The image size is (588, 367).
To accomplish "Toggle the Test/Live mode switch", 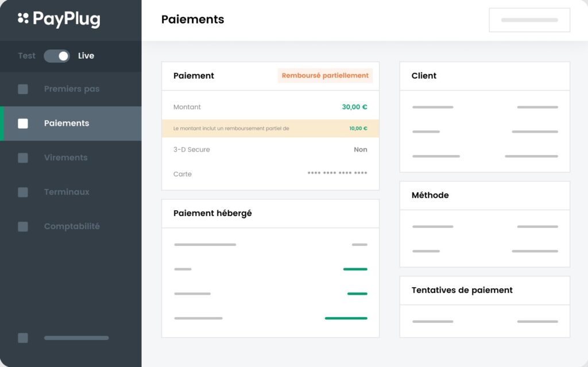I will pos(57,56).
